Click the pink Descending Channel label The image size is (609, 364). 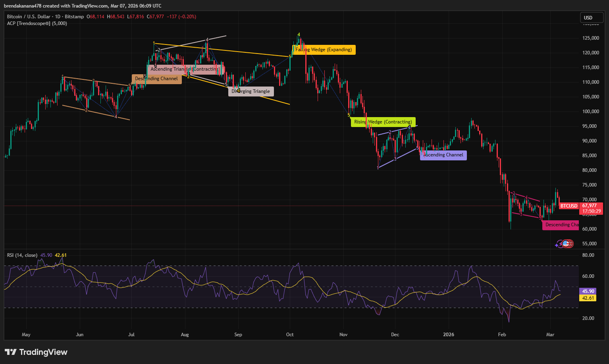tap(561, 225)
